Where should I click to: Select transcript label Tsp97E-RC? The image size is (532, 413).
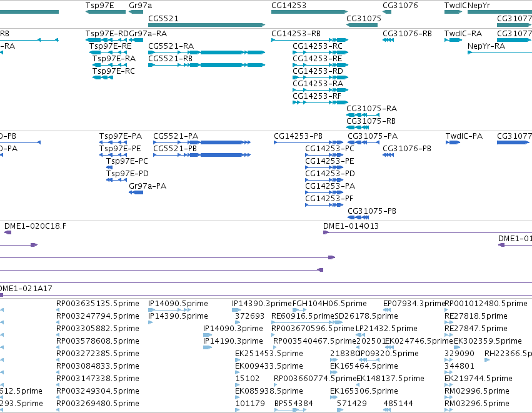point(114,71)
